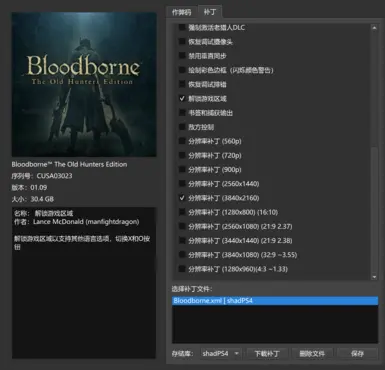Enable the resolution patch (900p)
The image size is (385, 370).
[x=182, y=170]
